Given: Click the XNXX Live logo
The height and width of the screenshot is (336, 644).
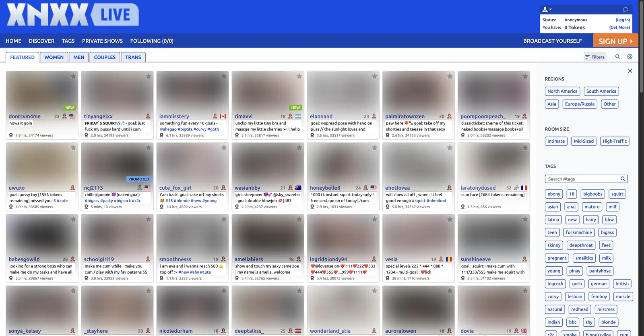Looking at the screenshot, I should [73, 15].
